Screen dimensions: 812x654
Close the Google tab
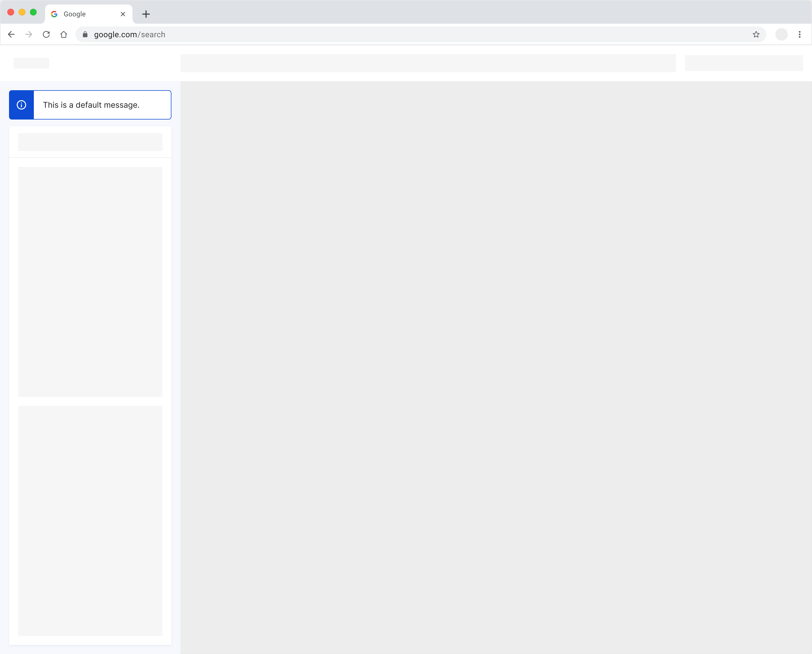[123, 14]
